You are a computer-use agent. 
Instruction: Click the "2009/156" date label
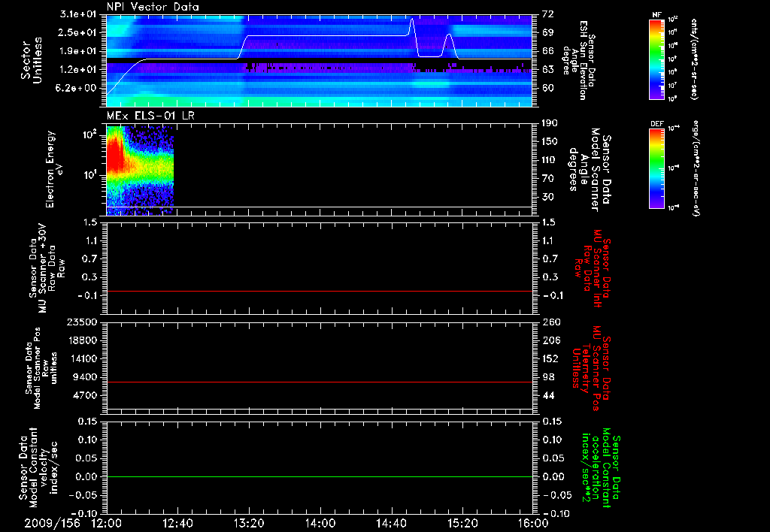(x=52, y=523)
